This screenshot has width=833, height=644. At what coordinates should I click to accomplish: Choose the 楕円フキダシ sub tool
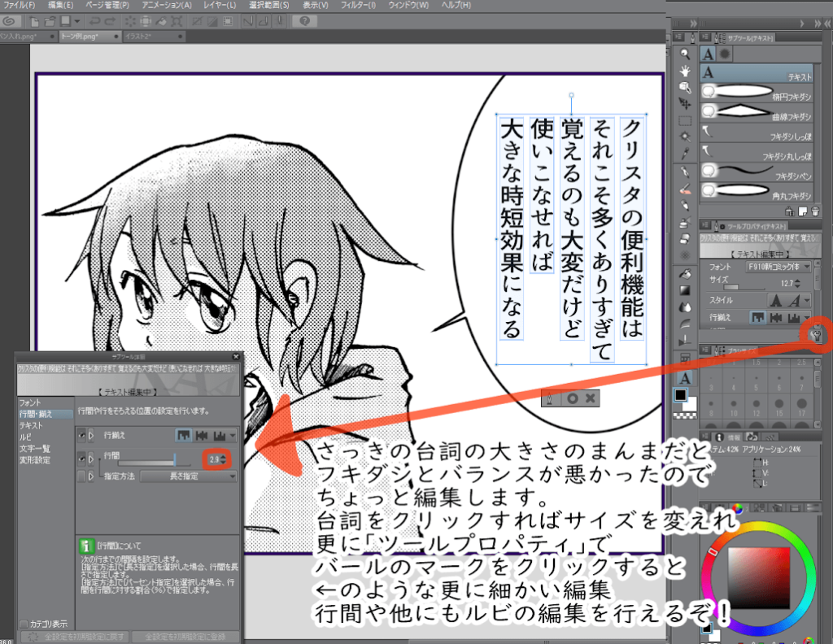click(757, 93)
